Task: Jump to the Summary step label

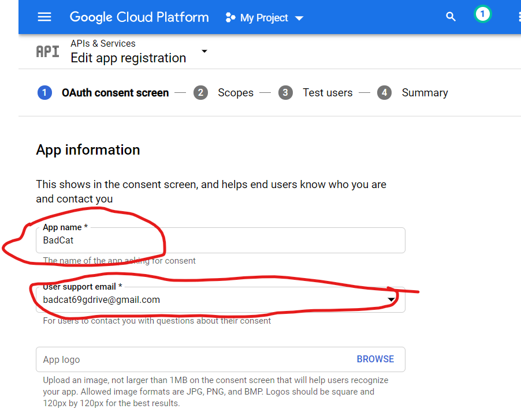Action: coord(425,93)
